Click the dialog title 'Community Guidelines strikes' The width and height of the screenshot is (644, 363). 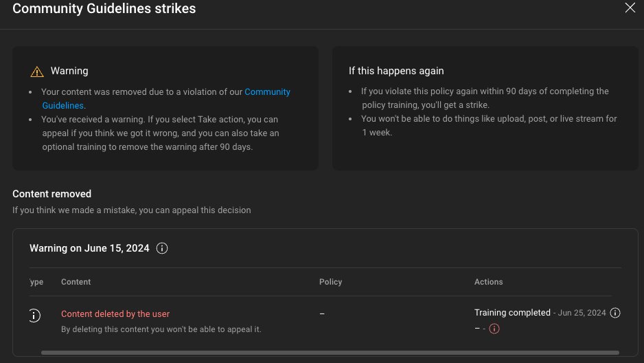point(104,8)
